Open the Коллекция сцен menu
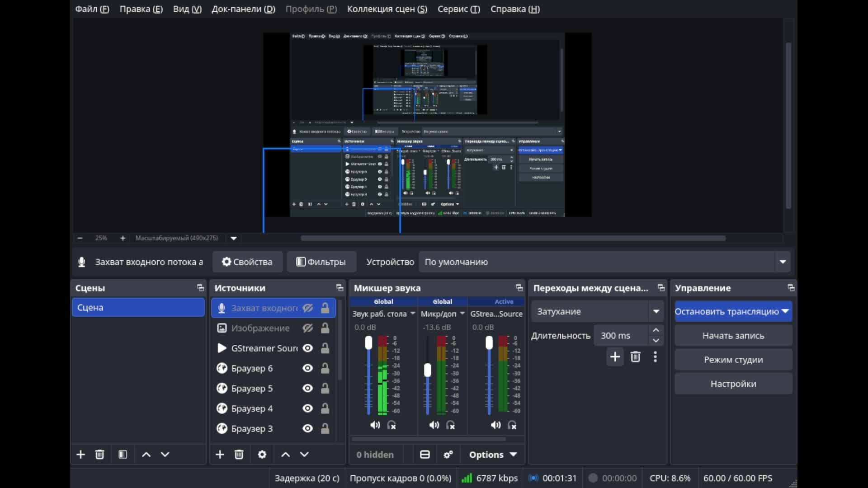Viewport: 868px width, 488px height. point(387,9)
